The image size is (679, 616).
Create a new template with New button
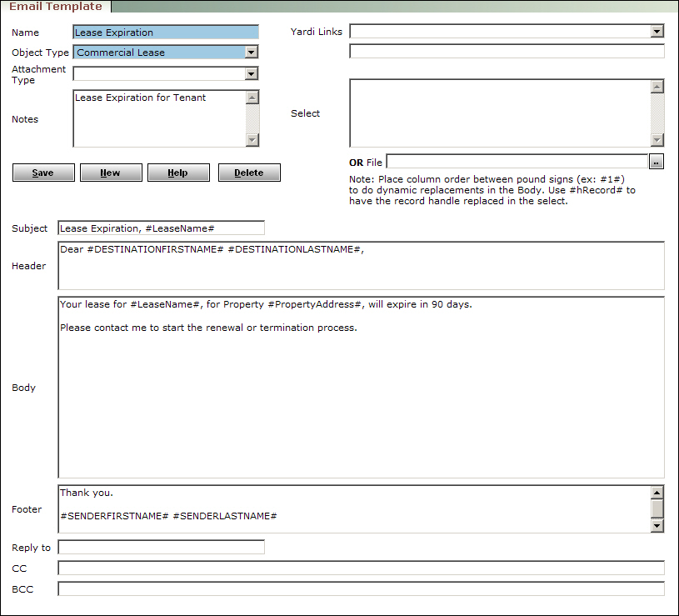[x=111, y=172]
